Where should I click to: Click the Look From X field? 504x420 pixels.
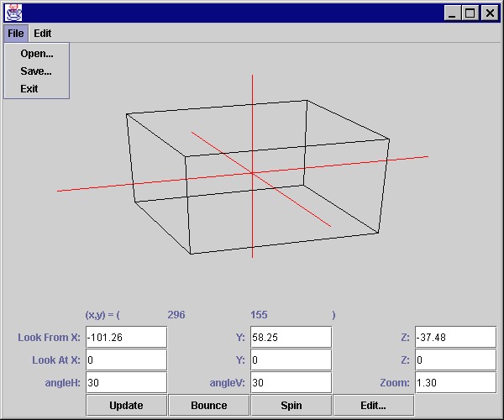click(x=126, y=337)
